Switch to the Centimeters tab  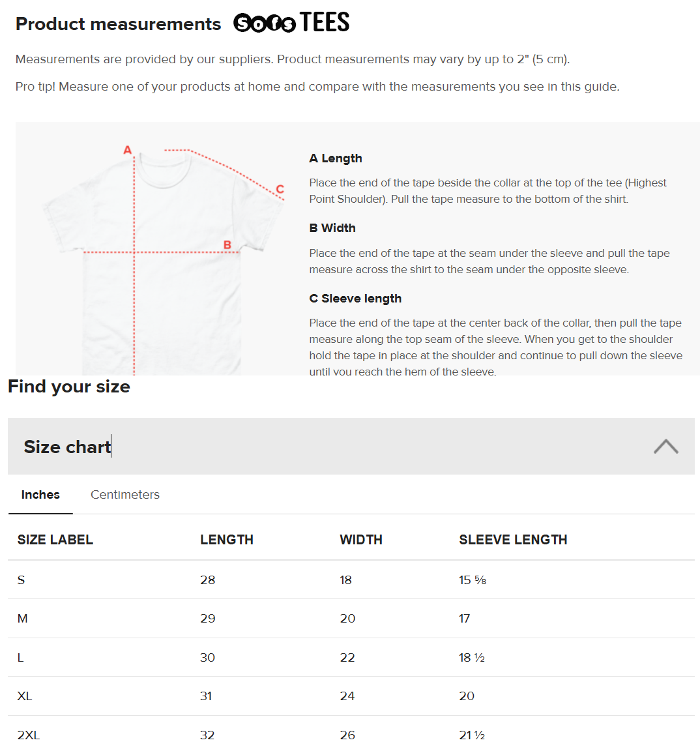click(x=125, y=495)
